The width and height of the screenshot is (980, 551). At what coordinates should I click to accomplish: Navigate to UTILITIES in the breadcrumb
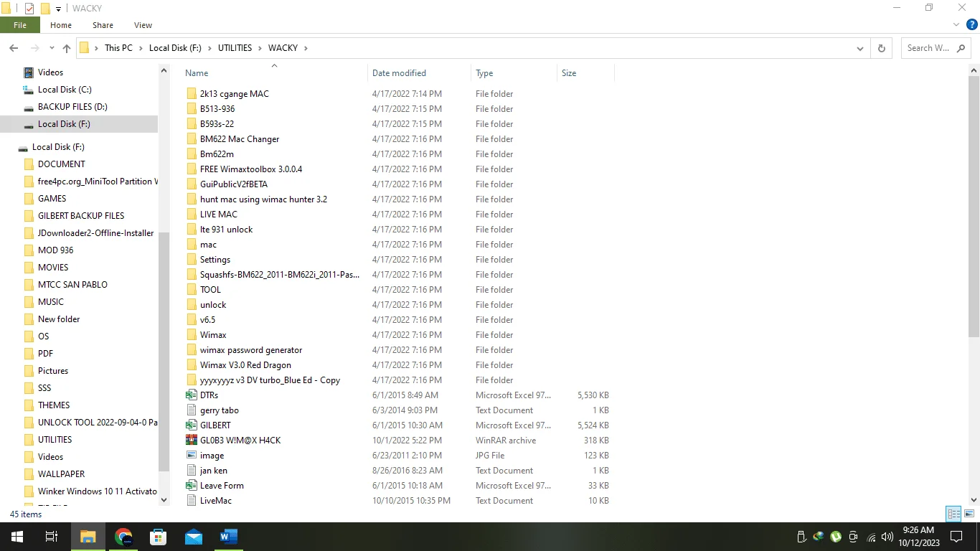point(235,48)
